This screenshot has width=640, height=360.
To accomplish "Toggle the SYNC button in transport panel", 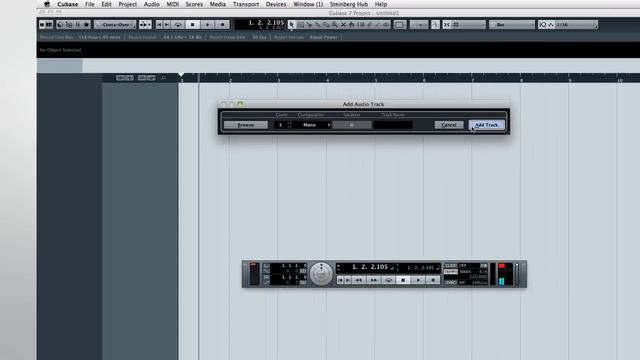I will coord(451,282).
